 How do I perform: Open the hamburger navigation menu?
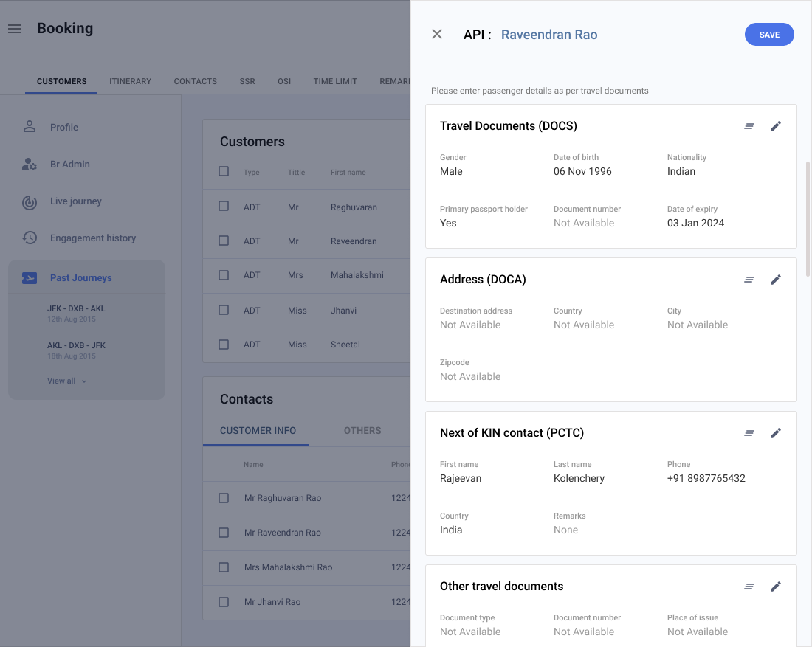(15, 29)
